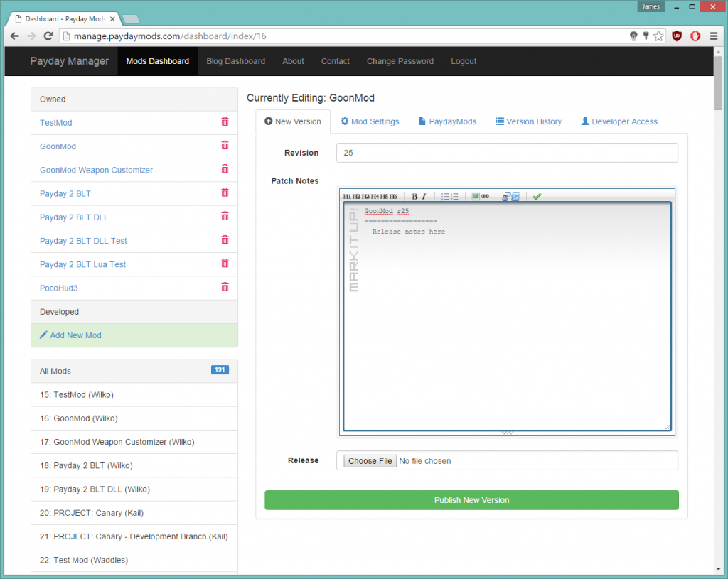Open the uBlock Origin extension
728x579 pixels.
677,36
